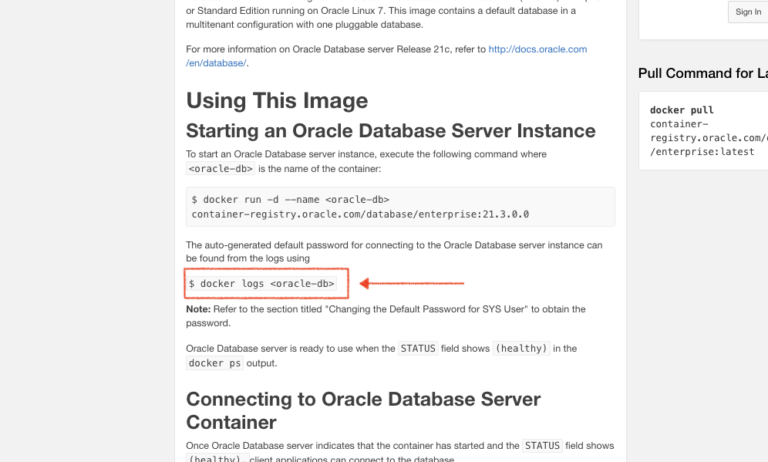
Task: Click the docker ps inline code
Action: pos(215,363)
